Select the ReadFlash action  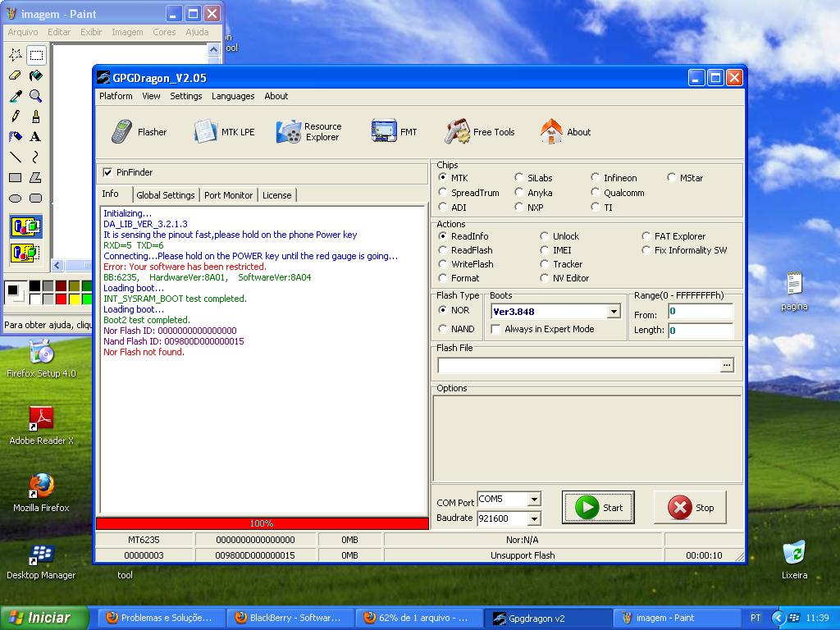click(x=442, y=250)
